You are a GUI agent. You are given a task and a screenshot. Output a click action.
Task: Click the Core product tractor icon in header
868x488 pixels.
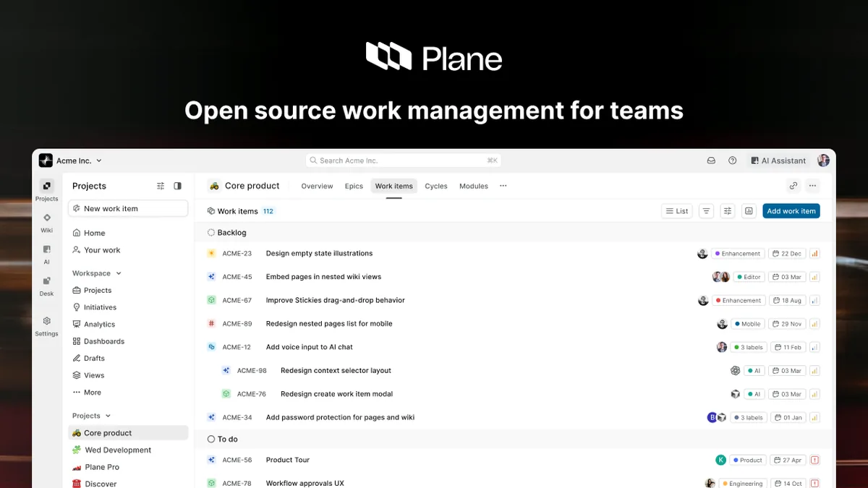click(214, 186)
